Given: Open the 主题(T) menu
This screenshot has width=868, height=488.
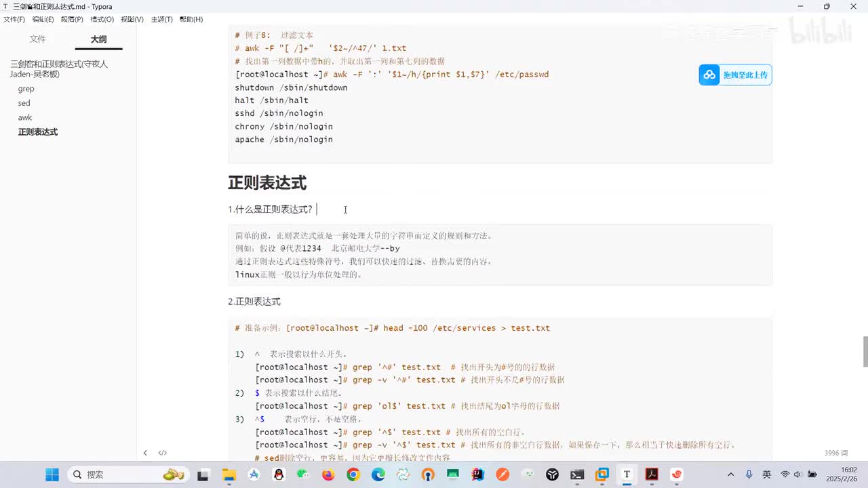Looking at the screenshot, I should point(161,20).
